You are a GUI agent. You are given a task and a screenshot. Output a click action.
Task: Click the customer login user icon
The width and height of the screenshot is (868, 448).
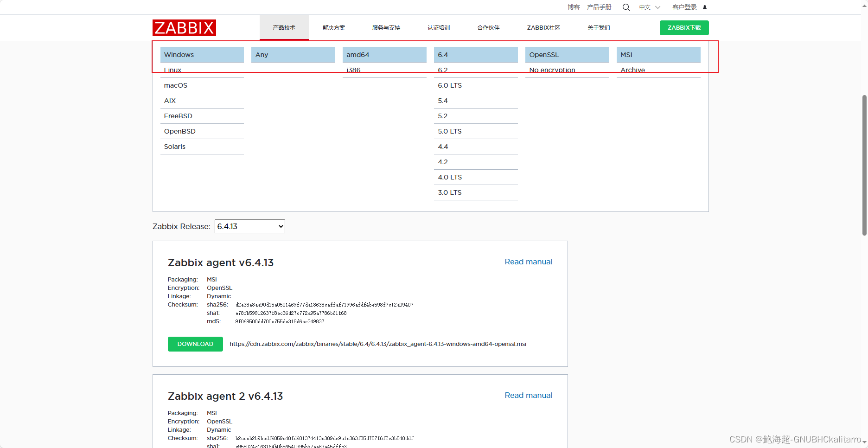click(x=705, y=7)
